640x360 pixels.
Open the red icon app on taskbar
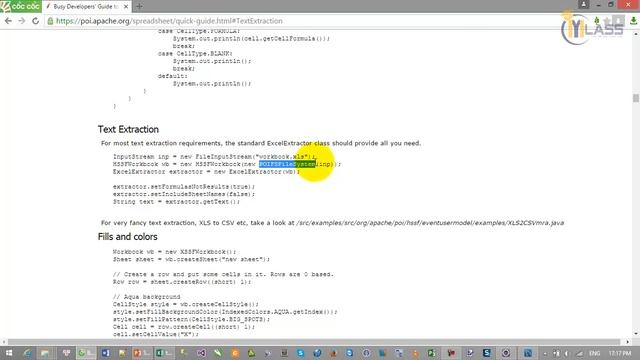coord(451,353)
